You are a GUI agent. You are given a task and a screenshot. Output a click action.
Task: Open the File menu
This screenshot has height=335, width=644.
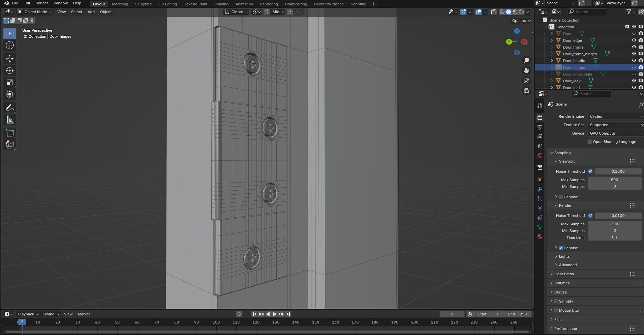click(x=15, y=3)
